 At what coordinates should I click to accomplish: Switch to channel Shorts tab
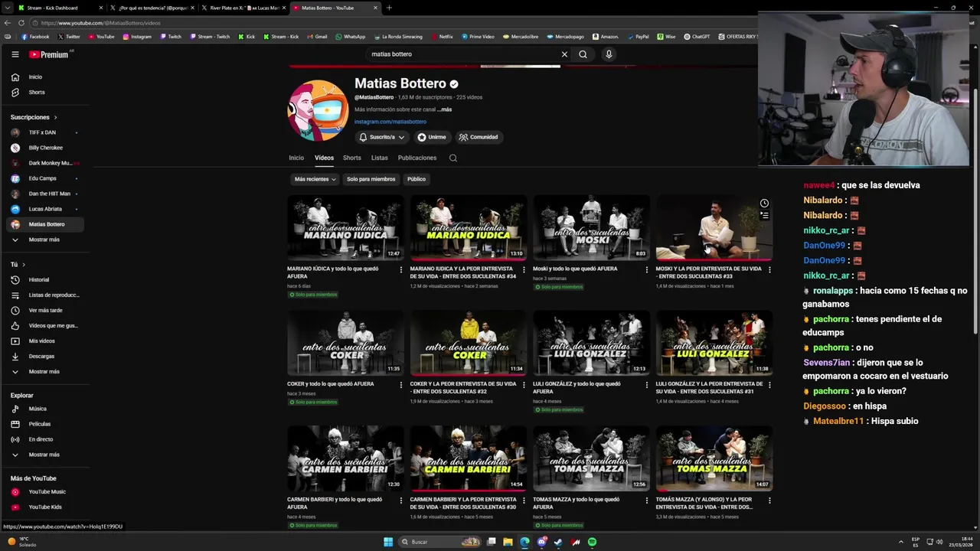click(352, 158)
